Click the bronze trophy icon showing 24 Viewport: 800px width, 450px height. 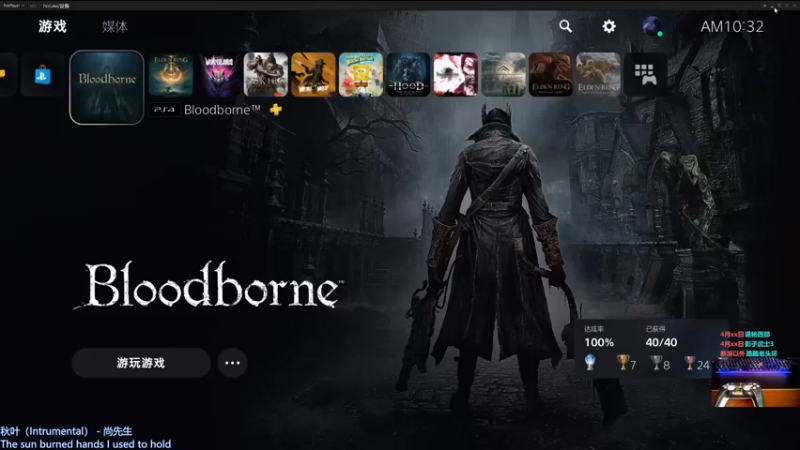coord(690,363)
